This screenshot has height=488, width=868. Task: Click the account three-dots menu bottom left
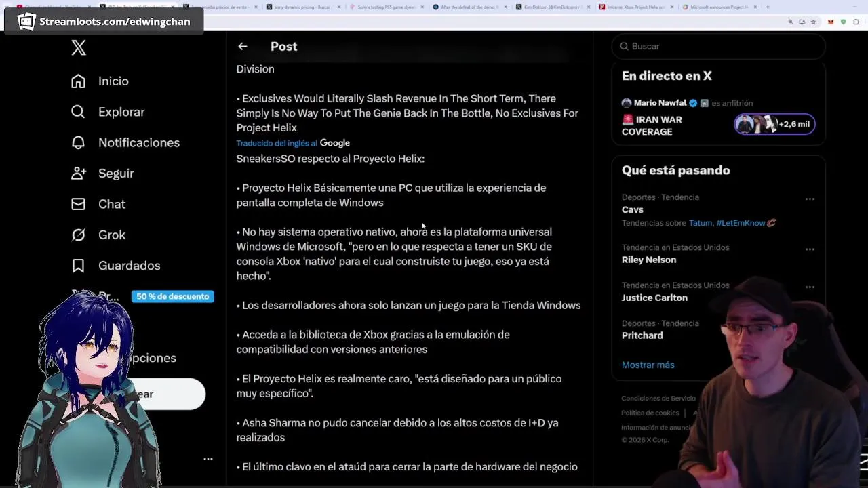tap(208, 459)
